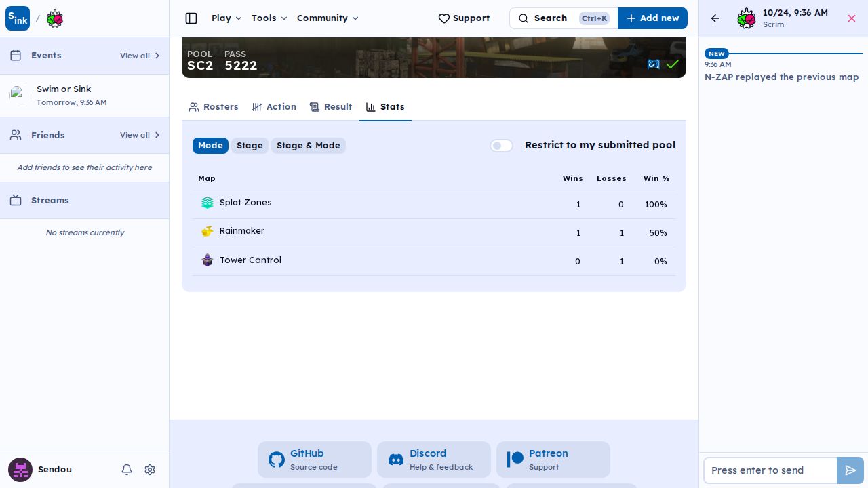
Task: Open the Patreon support link
Action: pyautogui.click(x=553, y=460)
